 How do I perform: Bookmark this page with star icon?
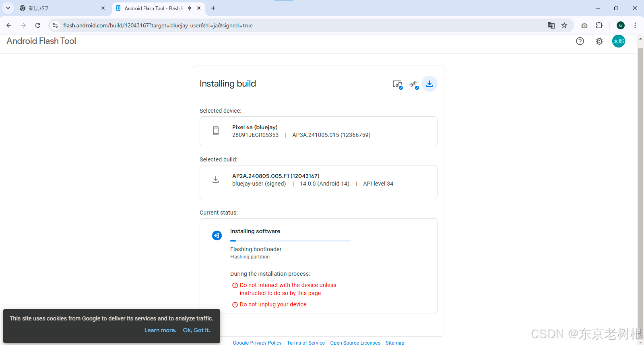564,25
